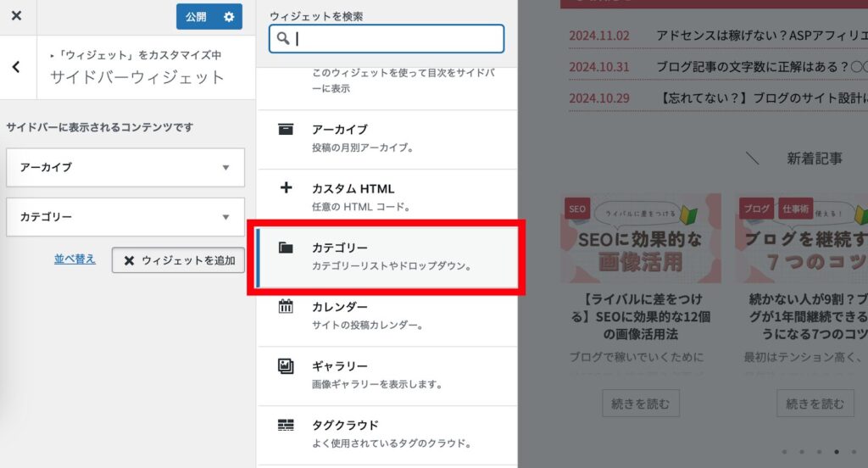Click 続きを読む under the ブログ継続 article
The height and width of the screenshot is (468, 868).
pyautogui.click(x=815, y=404)
